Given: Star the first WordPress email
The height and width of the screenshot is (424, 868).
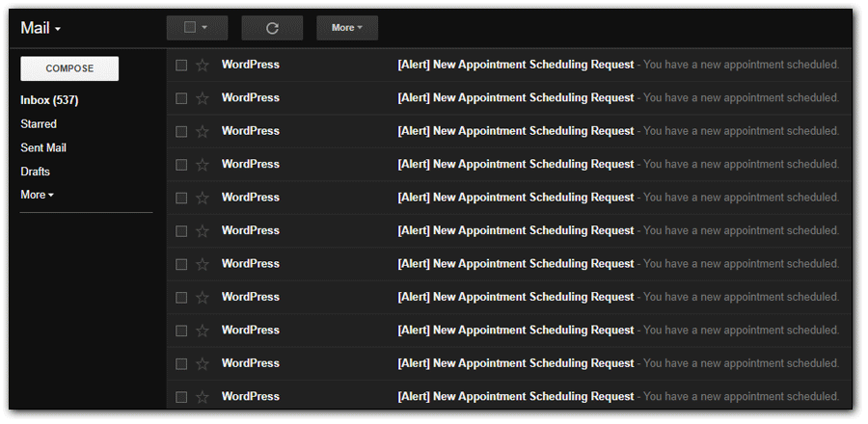Looking at the screenshot, I should tap(203, 66).
